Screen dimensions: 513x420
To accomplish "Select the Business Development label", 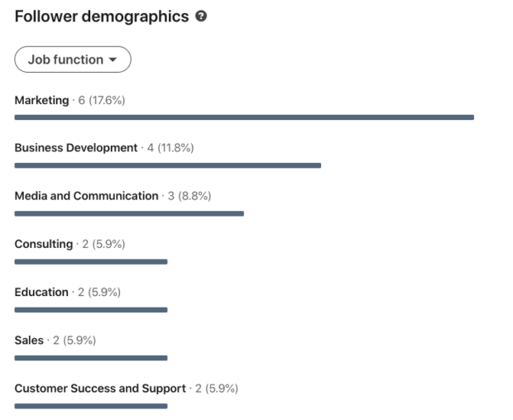I will click(x=76, y=148).
